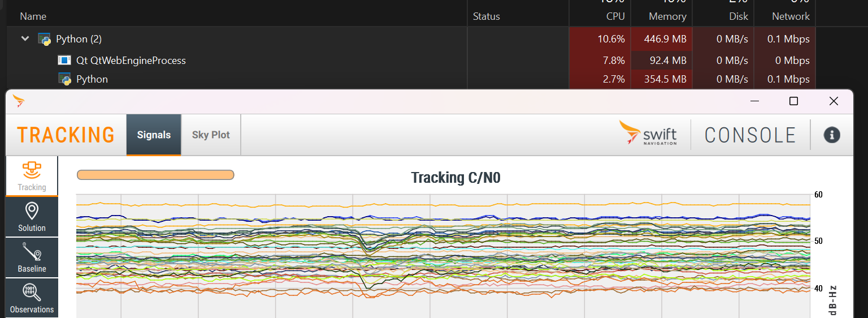Click the 92.4 MB memory value
The height and width of the screenshot is (318, 868).
pos(669,60)
